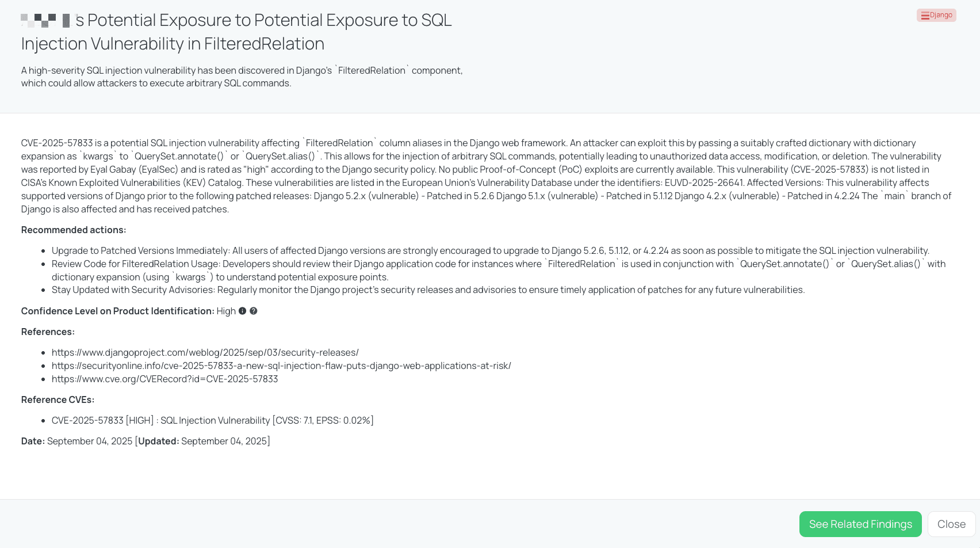Open the djangoproject.com security-releases reference
Image resolution: width=980 pixels, height=548 pixels.
point(205,352)
